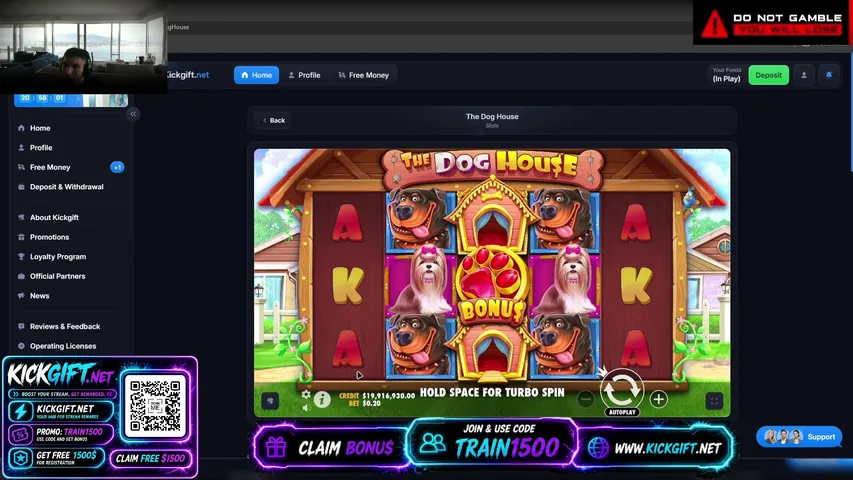This screenshot has width=853, height=480.
Task: Open the slot game settings gear icon
Action: 306,395
